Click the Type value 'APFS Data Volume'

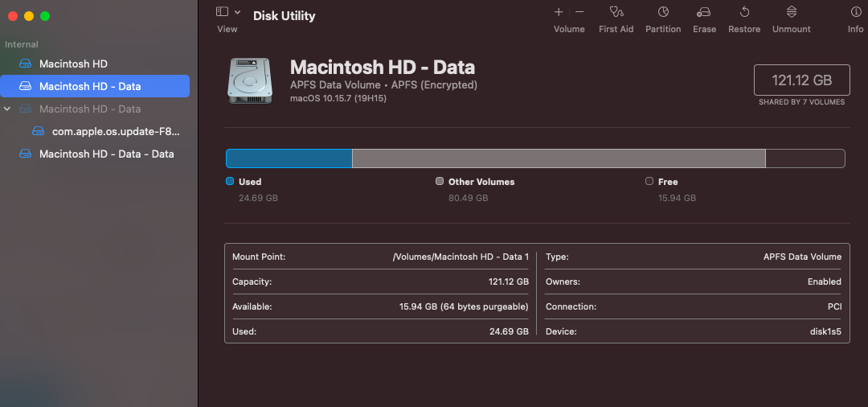803,257
